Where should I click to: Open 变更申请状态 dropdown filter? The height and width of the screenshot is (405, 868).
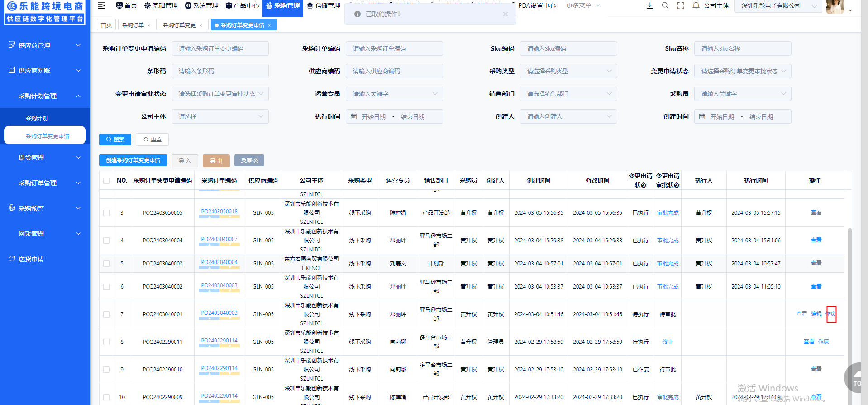(743, 71)
